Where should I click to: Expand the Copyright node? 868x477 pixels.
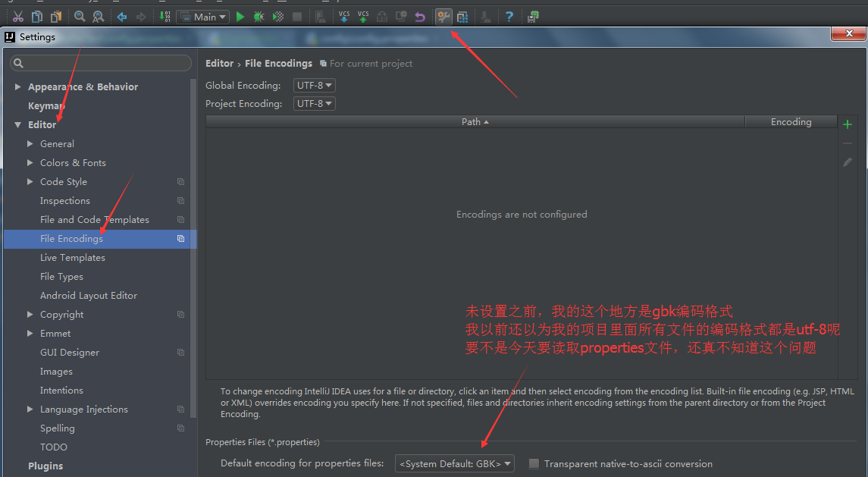[x=30, y=314]
